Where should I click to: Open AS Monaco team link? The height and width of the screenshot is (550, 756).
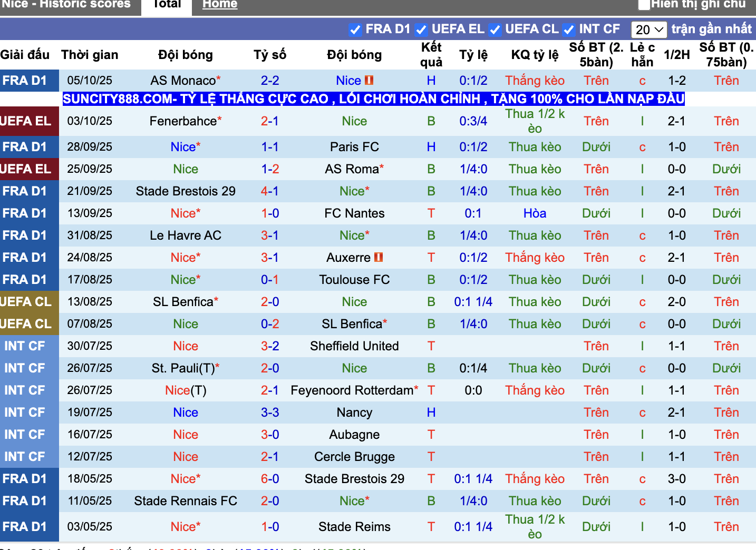183,81
